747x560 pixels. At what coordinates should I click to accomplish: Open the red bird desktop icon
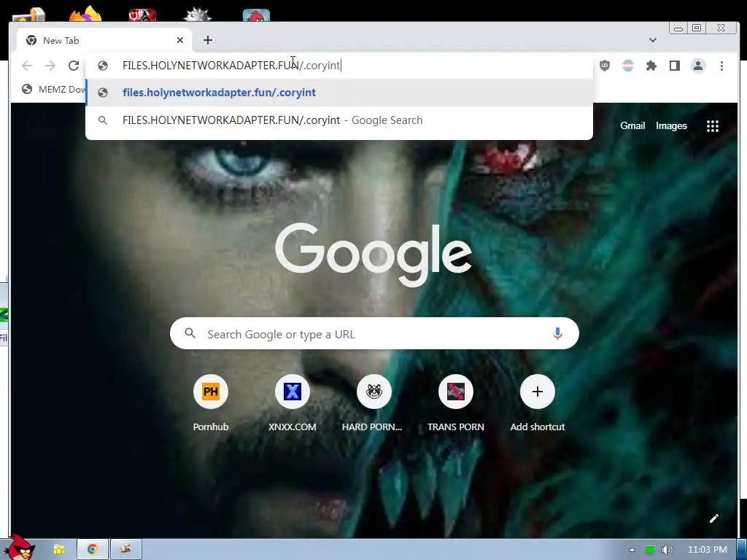point(256,15)
